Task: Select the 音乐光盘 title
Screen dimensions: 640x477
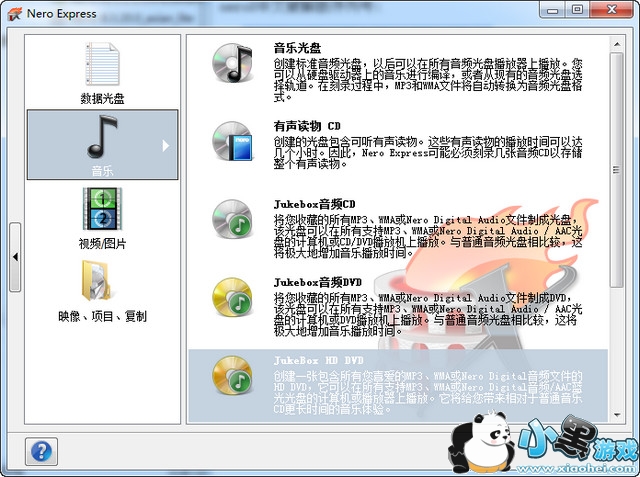Action: point(297,48)
